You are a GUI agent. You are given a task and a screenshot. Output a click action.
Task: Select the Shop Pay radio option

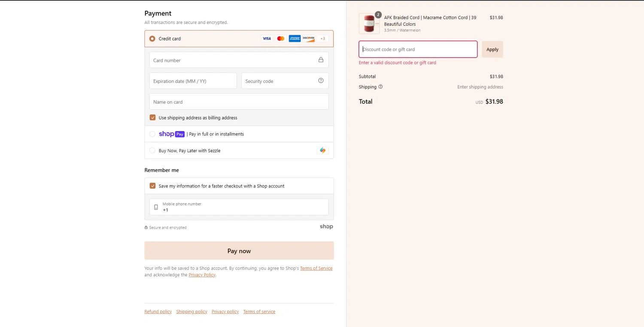pos(152,134)
